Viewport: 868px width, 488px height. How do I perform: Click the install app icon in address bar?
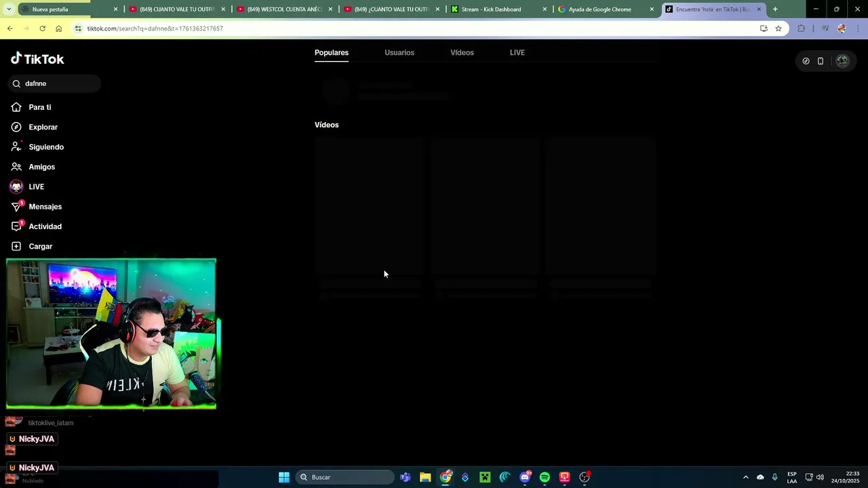coord(764,28)
